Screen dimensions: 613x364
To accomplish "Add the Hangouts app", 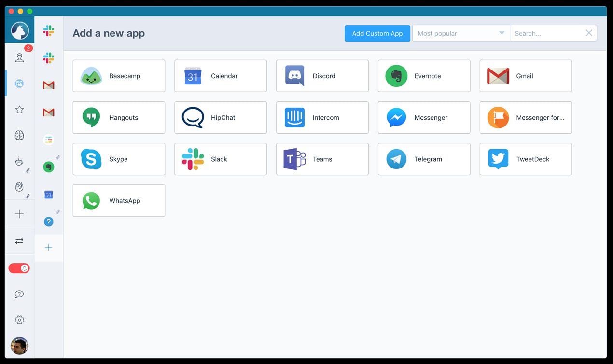I will [119, 117].
